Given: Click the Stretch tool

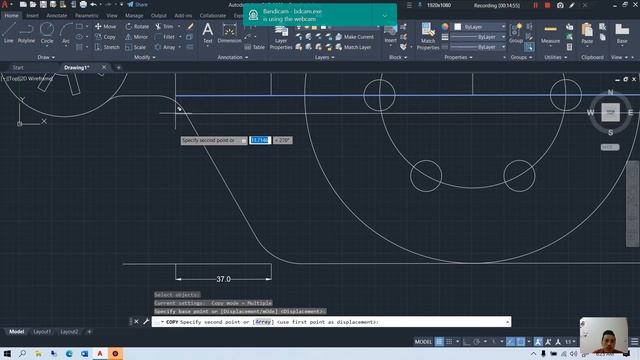Looking at the screenshot, I should [x=107, y=47].
